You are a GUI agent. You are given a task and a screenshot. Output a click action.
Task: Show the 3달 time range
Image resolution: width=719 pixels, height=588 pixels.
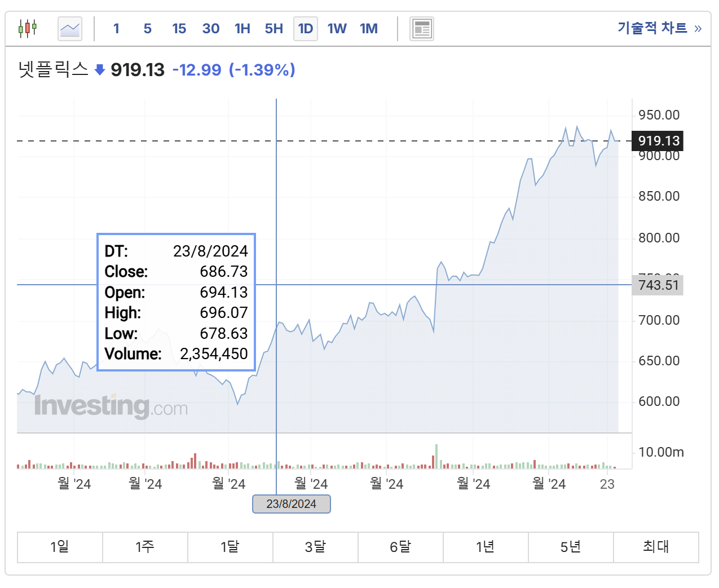[x=315, y=547]
